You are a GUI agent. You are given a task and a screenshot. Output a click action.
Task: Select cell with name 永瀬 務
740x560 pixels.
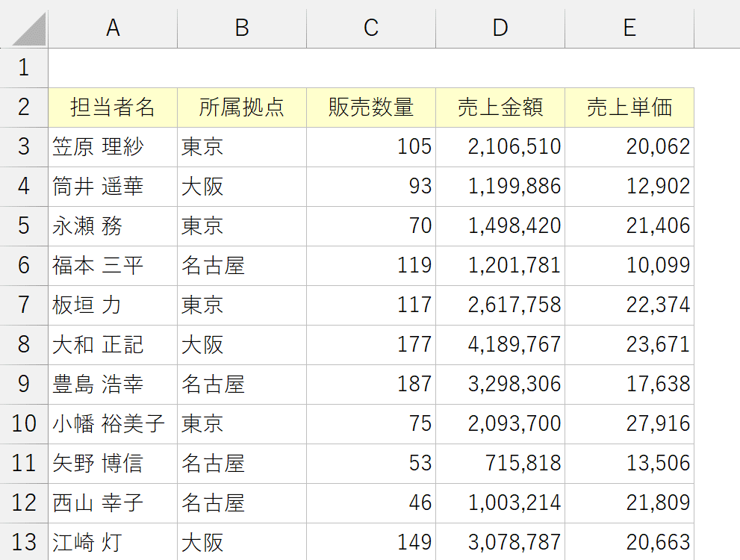click(113, 226)
